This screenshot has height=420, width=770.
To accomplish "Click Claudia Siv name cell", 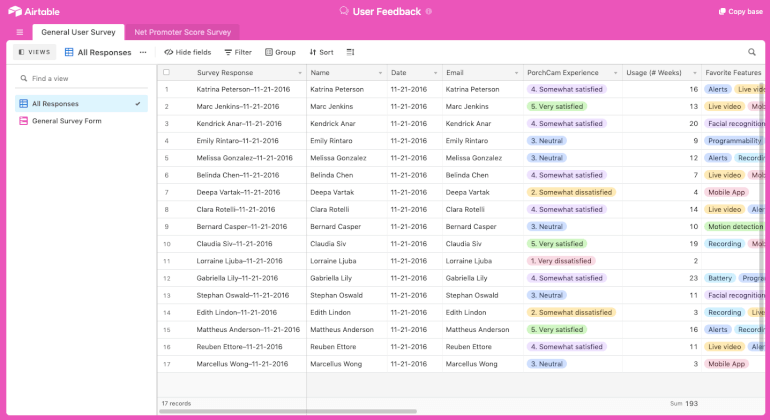I will [347, 244].
